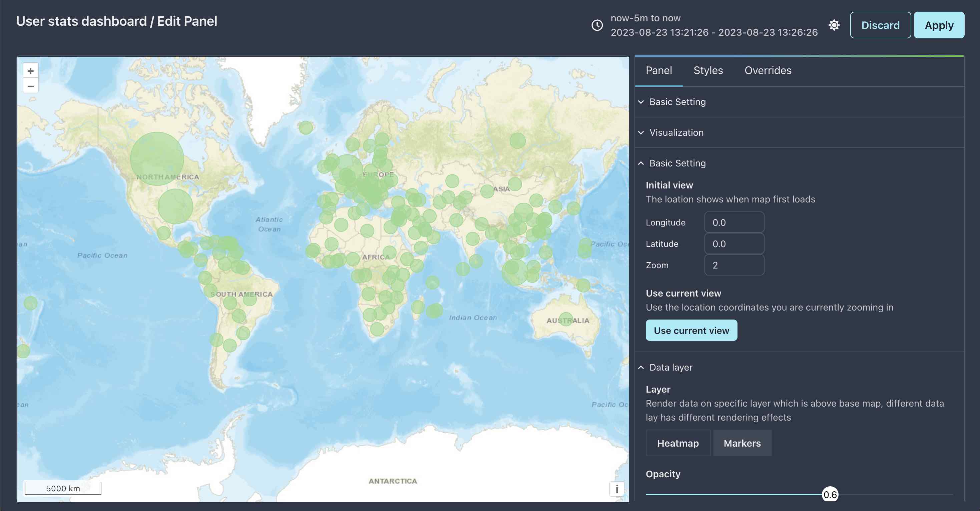Switch to the Styles tab

coord(708,70)
